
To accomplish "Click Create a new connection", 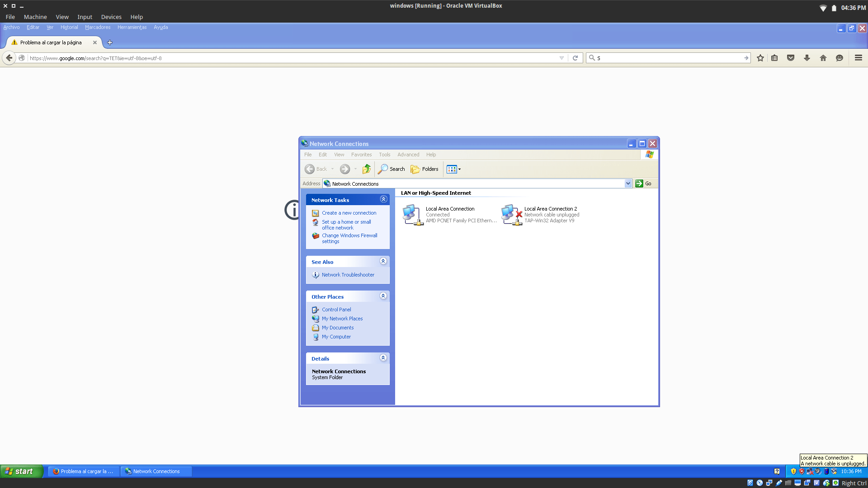I will click(x=349, y=213).
